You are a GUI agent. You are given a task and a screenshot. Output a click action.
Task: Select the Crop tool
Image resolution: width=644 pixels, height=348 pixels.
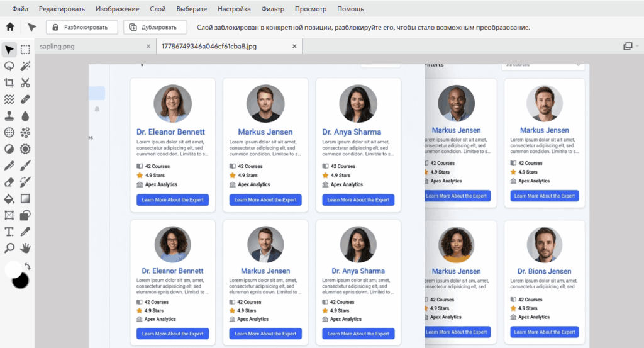(9, 82)
